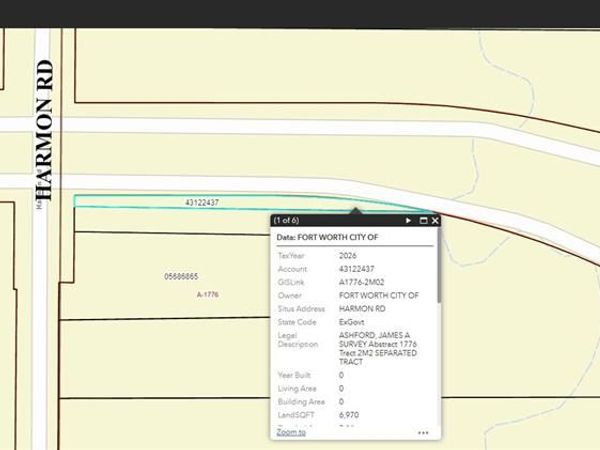Viewport: 600px width, 450px height.
Task: Click the State Code value ExGovt
Action: point(351,322)
